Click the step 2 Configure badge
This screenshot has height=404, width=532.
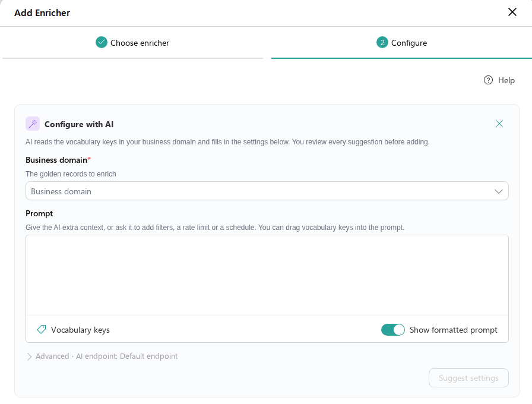click(x=382, y=42)
